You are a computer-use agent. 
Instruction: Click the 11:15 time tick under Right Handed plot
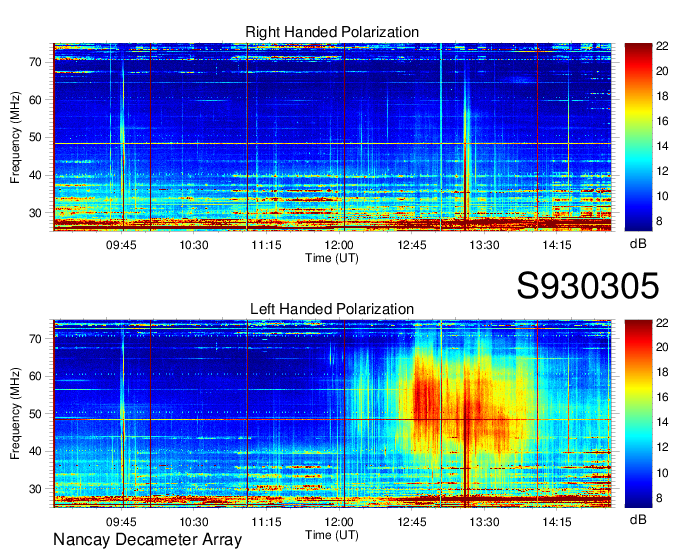click(x=266, y=245)
